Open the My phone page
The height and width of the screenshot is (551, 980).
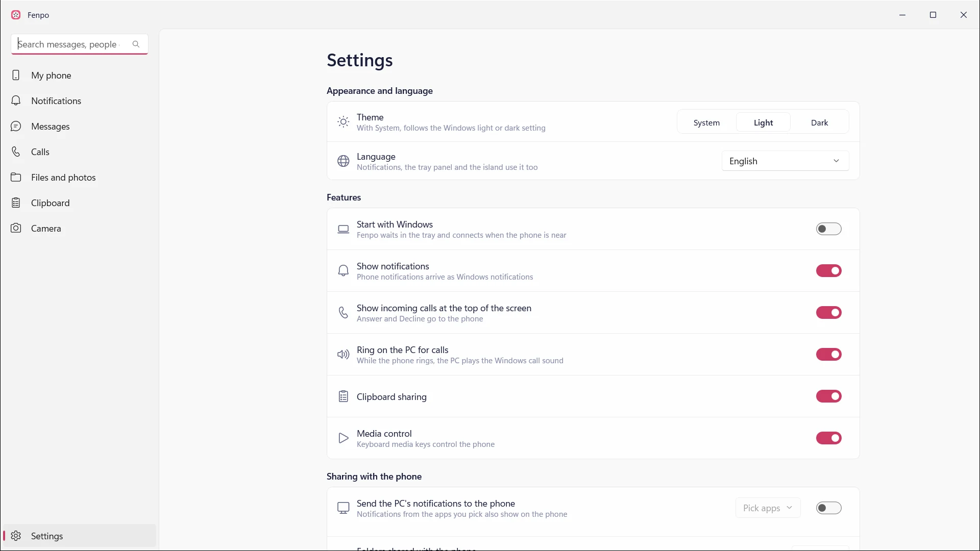pos(79,75)
